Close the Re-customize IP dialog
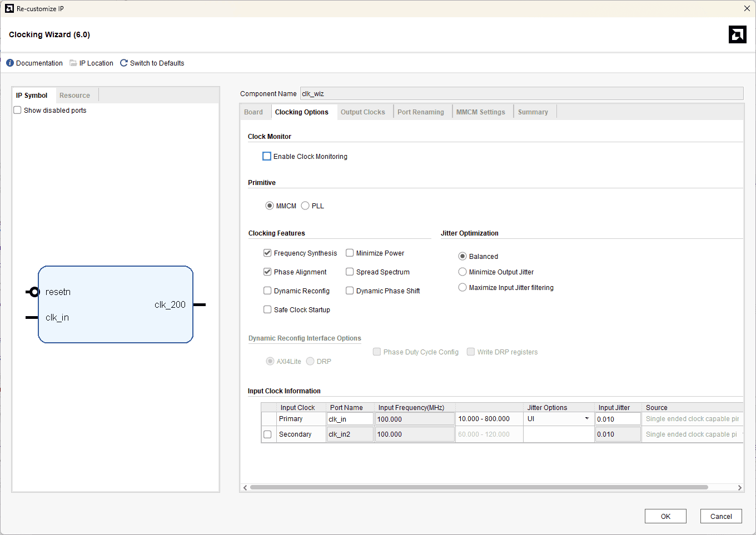This screenshot has height=535, width=756. point(747,8)
